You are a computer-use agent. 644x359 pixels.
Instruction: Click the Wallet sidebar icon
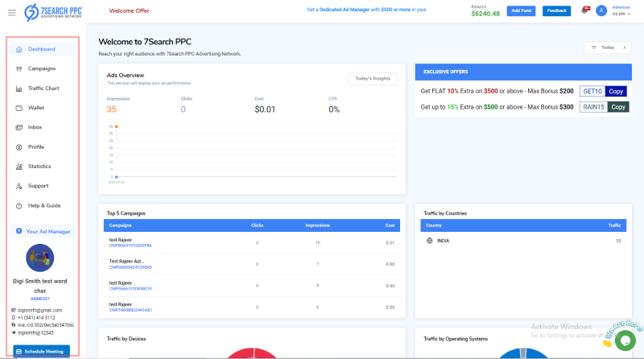tap(19, 108)
